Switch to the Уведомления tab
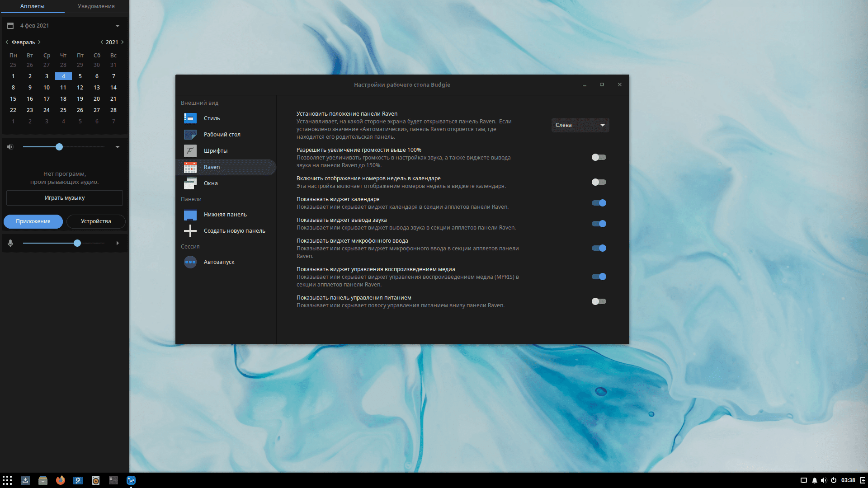The height and width of the screenshot is (488, 868). point(96,6)
